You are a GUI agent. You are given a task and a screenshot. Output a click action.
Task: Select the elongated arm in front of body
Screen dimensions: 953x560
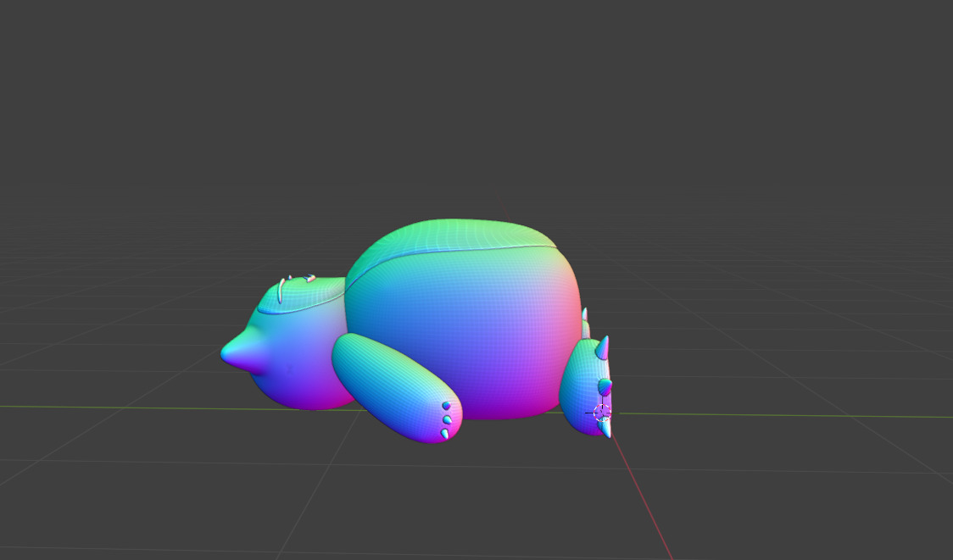396,387
